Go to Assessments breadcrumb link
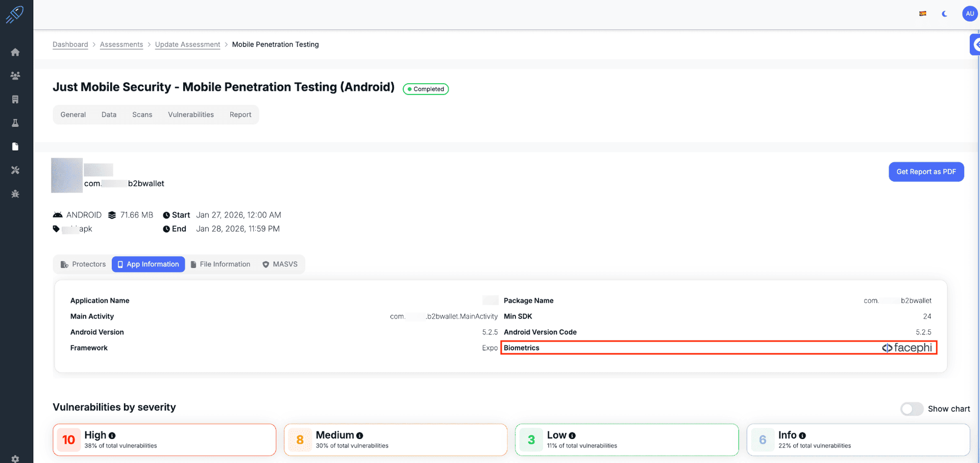980x463 pixels. [x=121, y=44]
